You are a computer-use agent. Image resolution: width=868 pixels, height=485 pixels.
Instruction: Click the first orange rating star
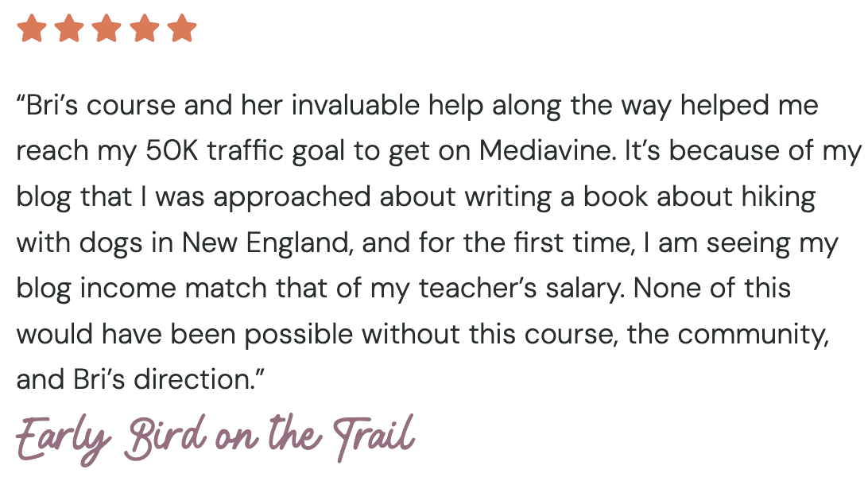click(x=32, y=29)
